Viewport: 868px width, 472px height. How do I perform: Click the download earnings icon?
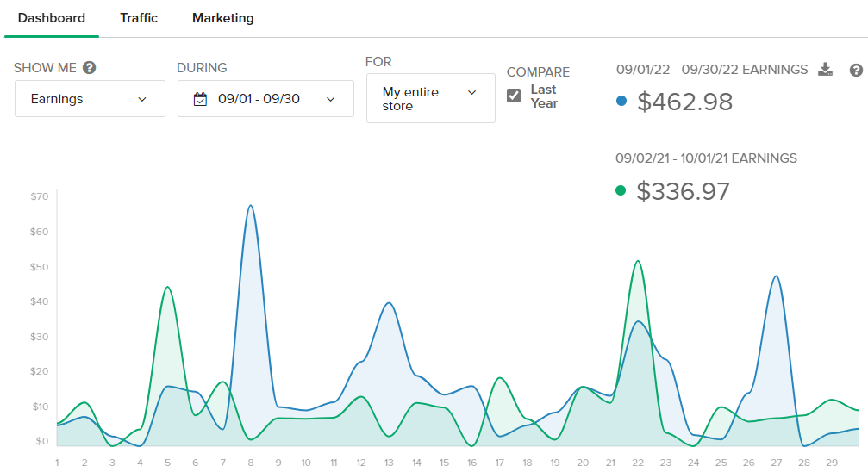(825, 70)
